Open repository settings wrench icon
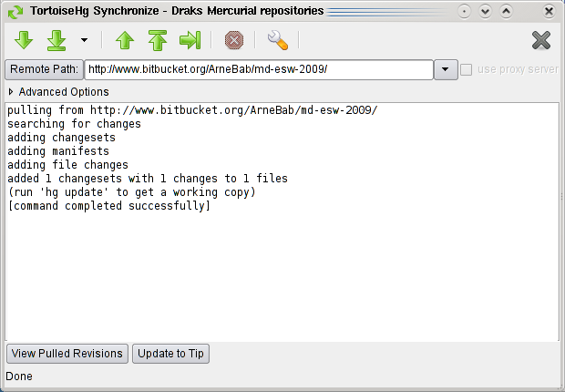 pyautogui.click(x=278, y=40)
